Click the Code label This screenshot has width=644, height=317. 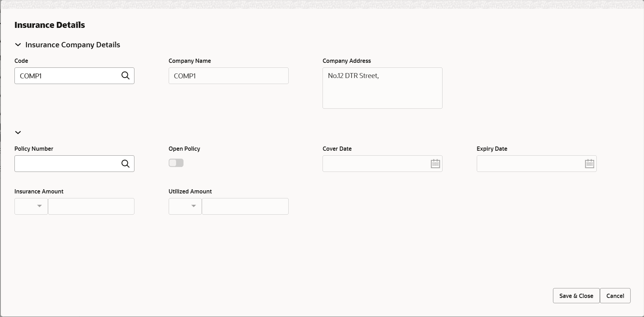click(x=21, y=61)
